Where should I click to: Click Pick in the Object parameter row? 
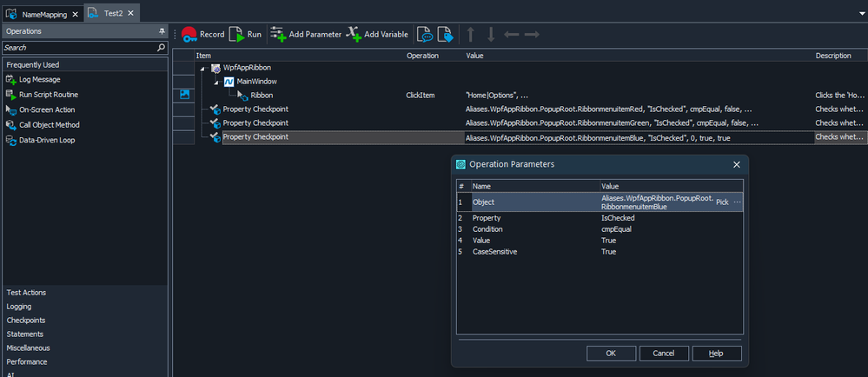coord(722,202)
